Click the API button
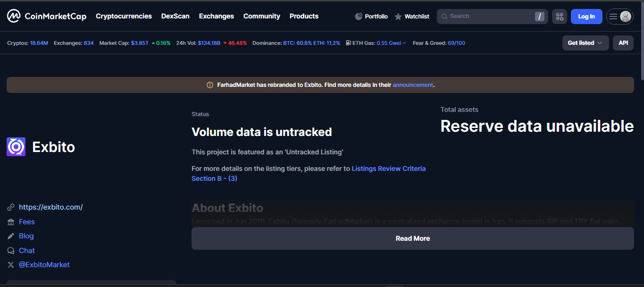The height and width of the screenshot is (287, 644). click(623, 43)
